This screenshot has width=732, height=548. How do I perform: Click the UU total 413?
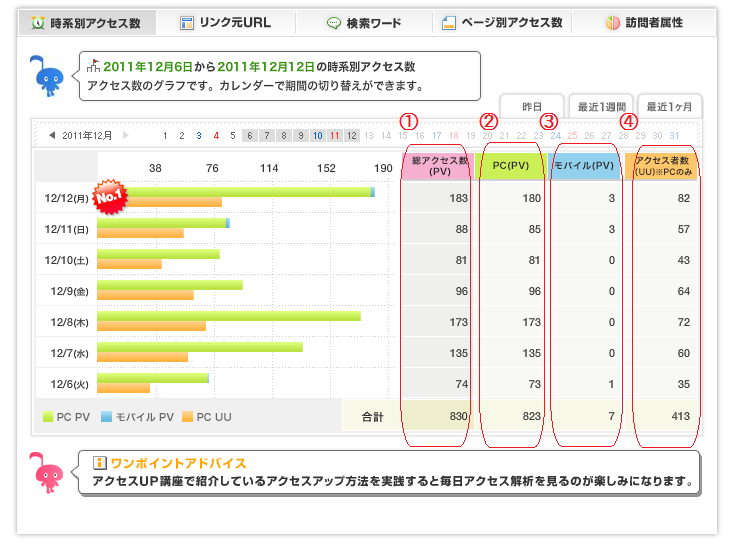tap(681, 416)
